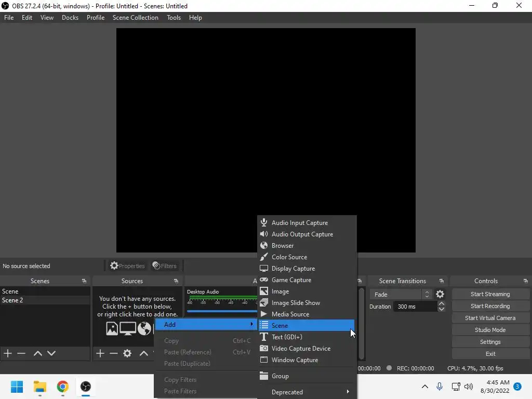
Task: Create a Group via folder icon
Action: pyautogui.click(x=263, y=376)
